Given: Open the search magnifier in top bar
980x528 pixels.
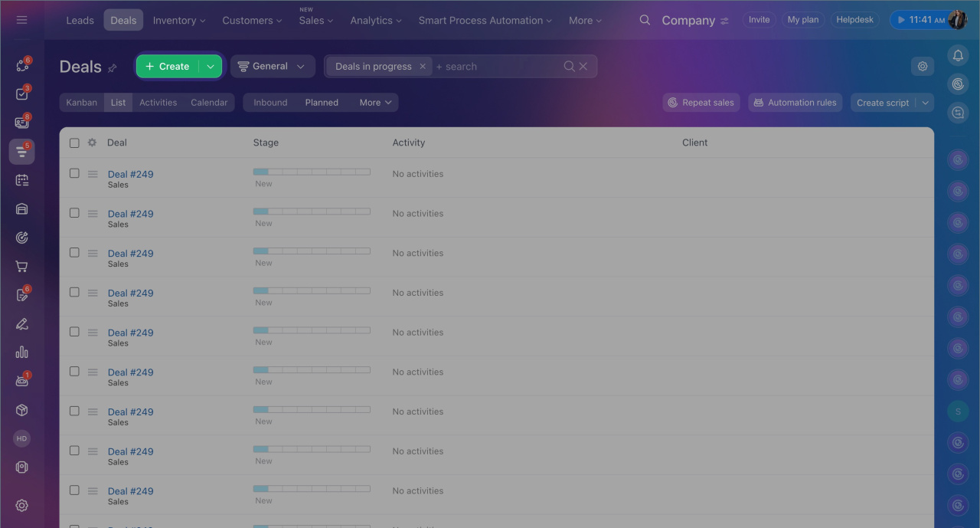Looking at the screenshot, I should click(645, 20).
